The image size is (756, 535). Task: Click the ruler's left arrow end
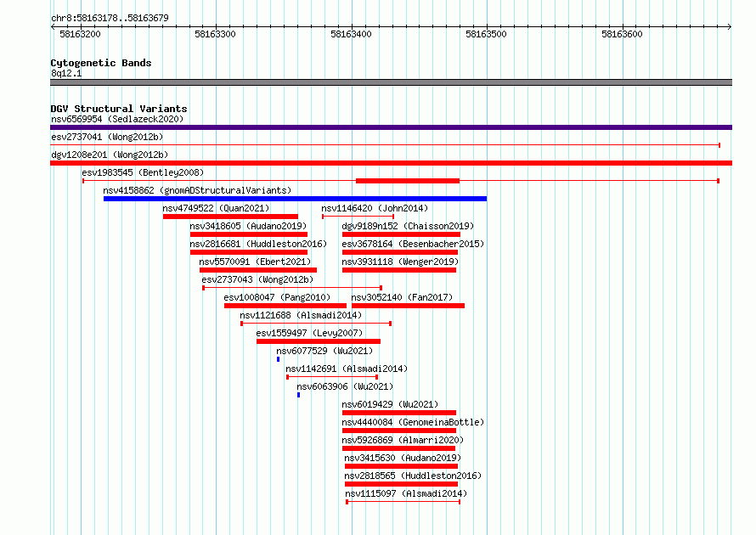53,26
